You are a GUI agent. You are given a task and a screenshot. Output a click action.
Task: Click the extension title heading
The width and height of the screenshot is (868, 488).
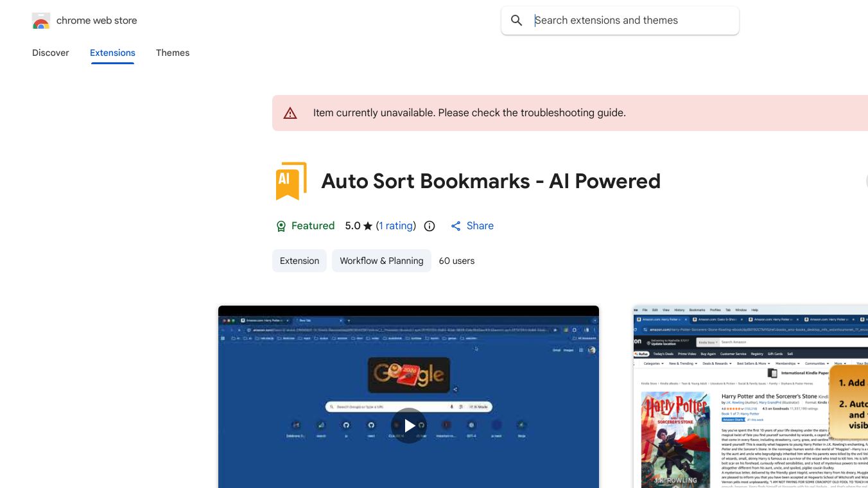[491, 181]
